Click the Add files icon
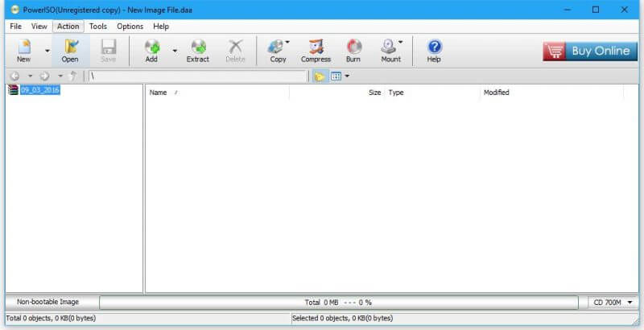The width and height of the screenshot is (644, 330). [x=151, y=51]
